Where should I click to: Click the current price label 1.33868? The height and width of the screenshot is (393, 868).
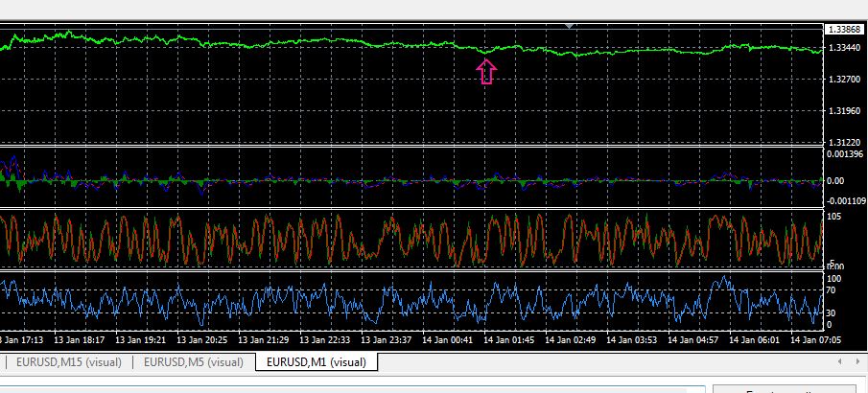(844, 30)
